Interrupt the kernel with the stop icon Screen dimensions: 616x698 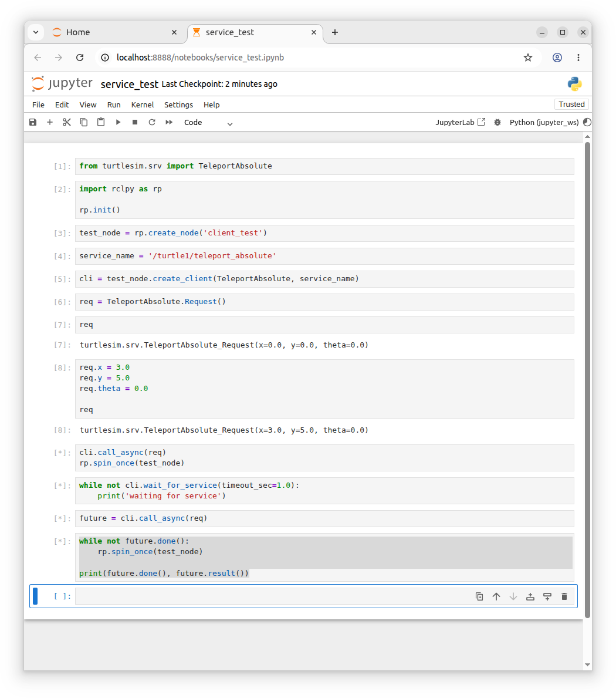click(135, 123)
